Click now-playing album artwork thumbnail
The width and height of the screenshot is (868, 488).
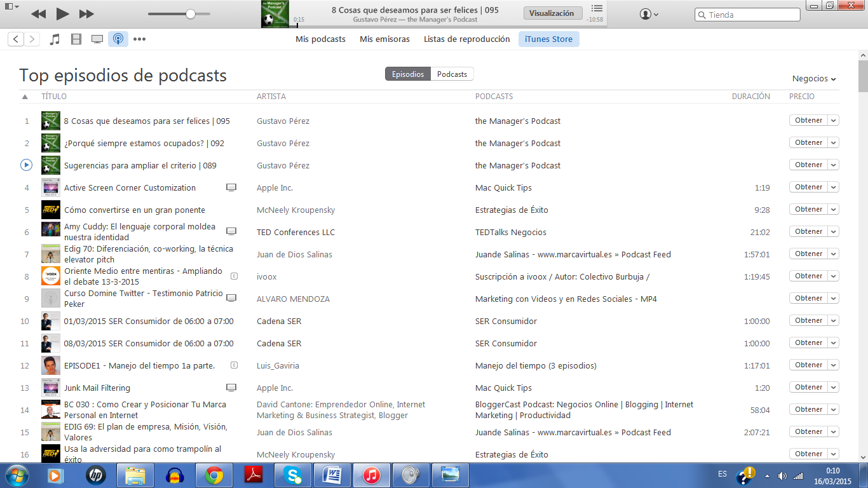click(275, 14)
